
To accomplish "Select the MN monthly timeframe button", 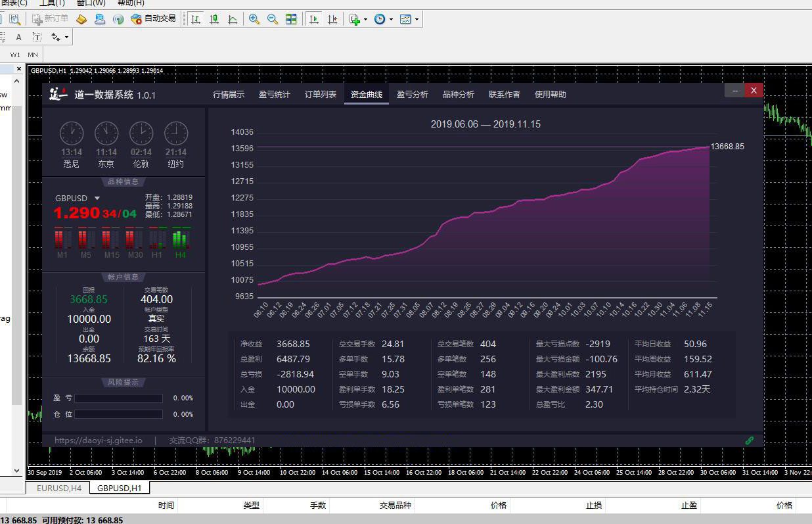I will 33,55.
